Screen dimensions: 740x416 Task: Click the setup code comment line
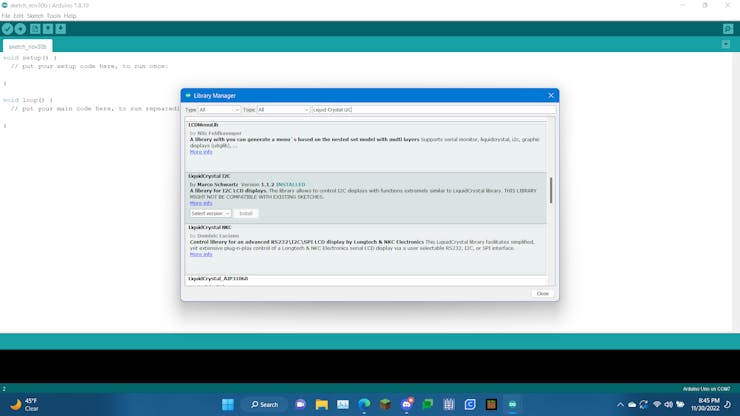[90, 66]
